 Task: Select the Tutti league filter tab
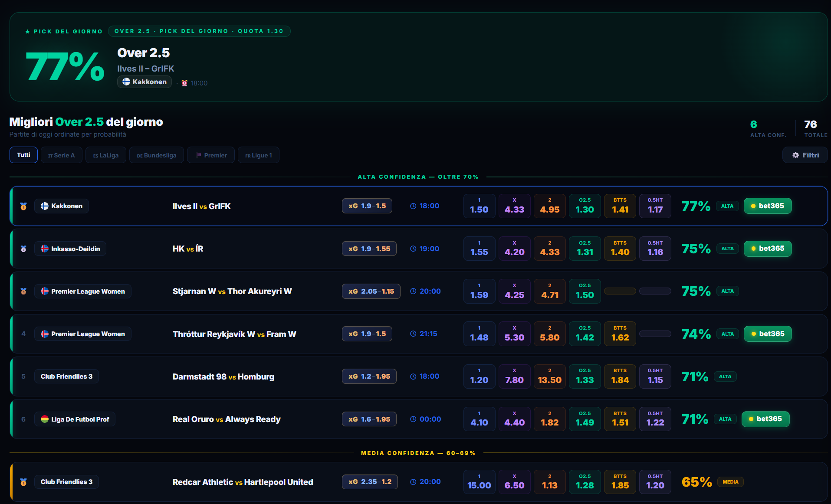coord(23,155)
